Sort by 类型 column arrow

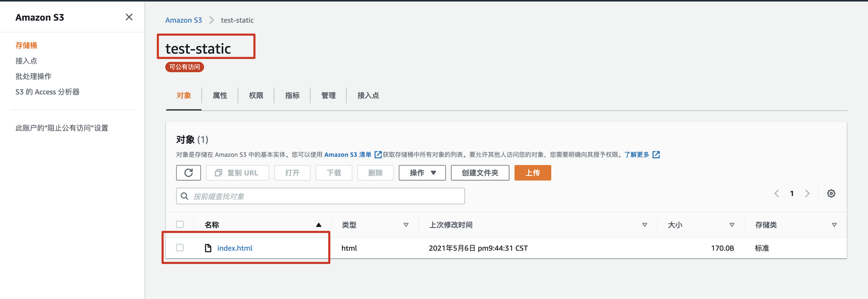tap(406, 225)
